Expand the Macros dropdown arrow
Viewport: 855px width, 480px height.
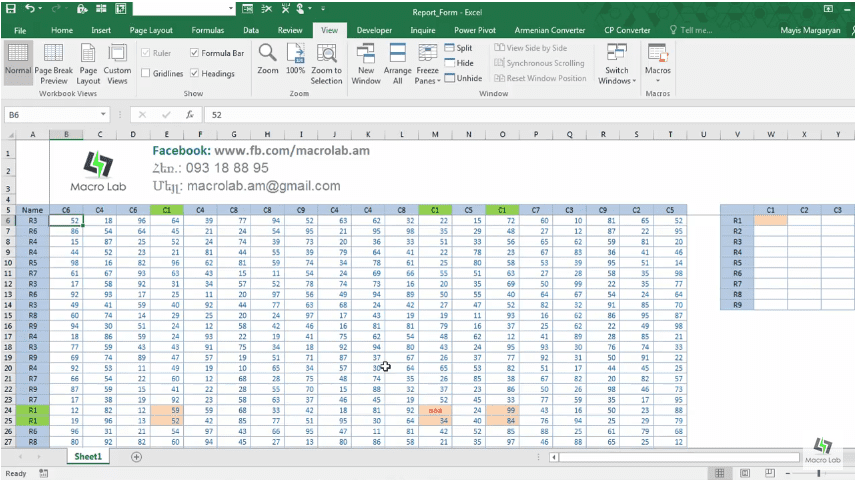tap(658, 81)
